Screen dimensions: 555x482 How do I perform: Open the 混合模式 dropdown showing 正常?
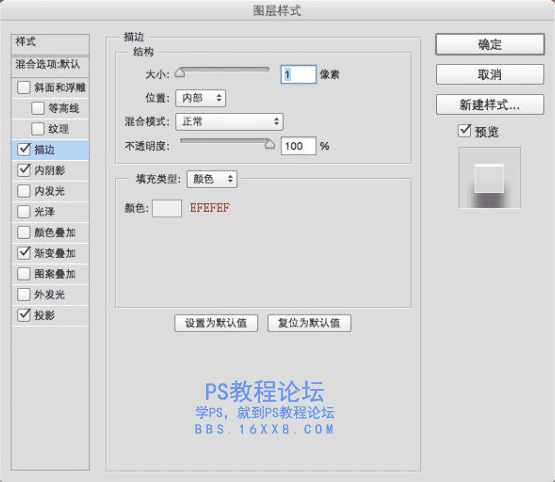click(229, 122)
